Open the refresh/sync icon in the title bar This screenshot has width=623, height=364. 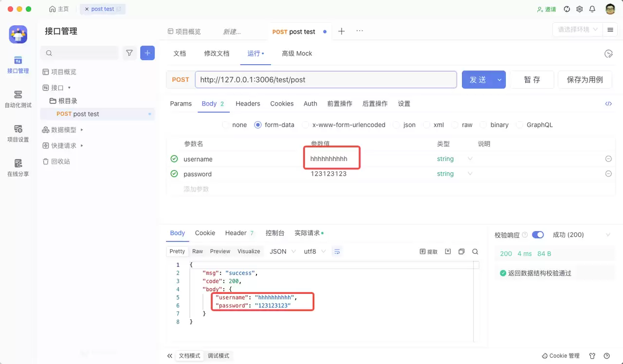click(567, 9)
